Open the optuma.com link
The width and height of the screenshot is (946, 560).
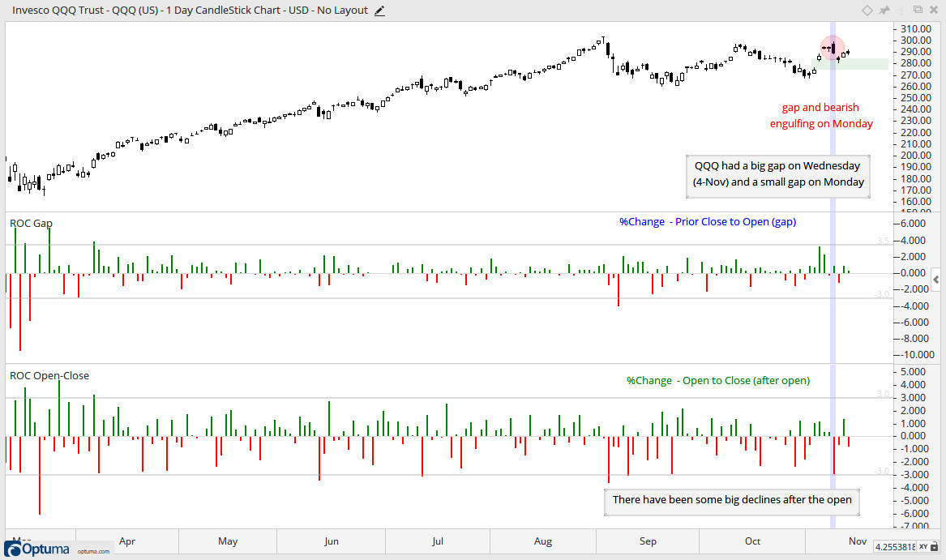[x=93, y=552]
